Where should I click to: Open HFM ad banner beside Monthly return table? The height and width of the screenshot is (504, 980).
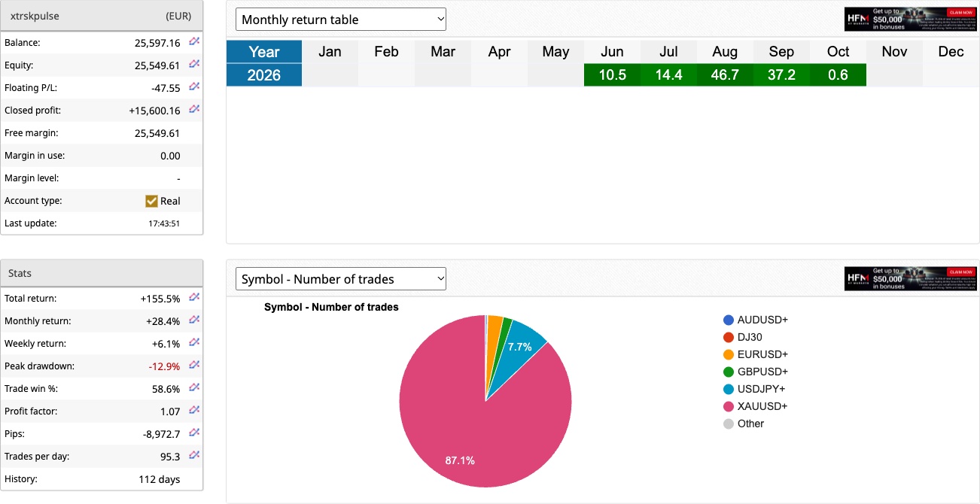(x=910, y=19)
